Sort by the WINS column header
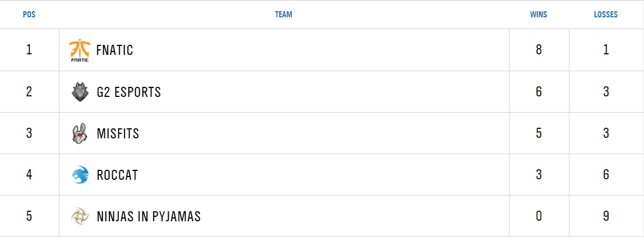This screenshot has width=644, height=237. tap(539, 15)
